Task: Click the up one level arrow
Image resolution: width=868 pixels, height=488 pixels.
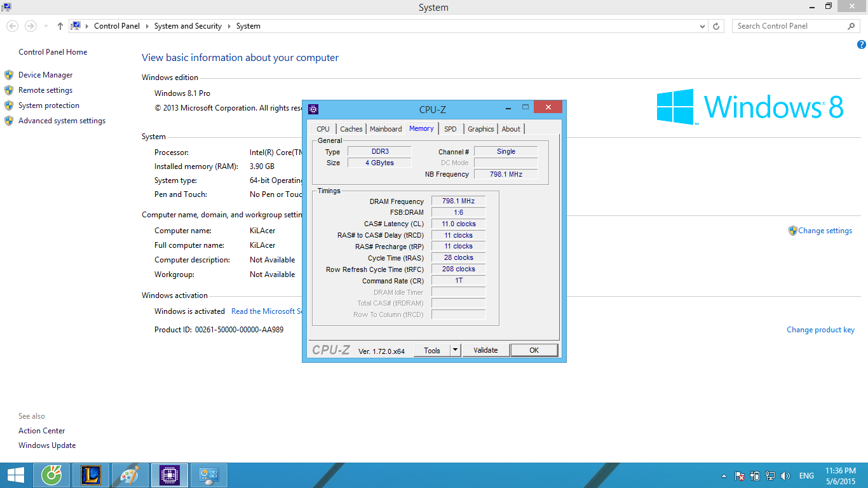Action: tap(60, 26)
